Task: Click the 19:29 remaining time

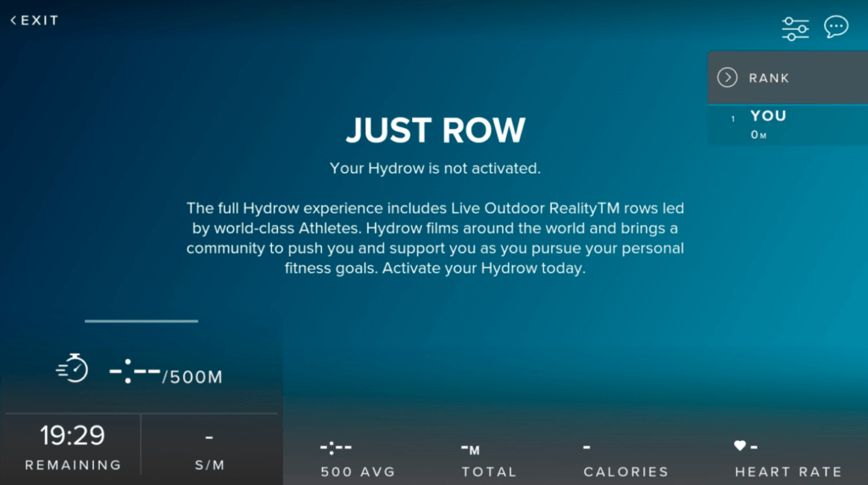Action: (x=72, y=435)
